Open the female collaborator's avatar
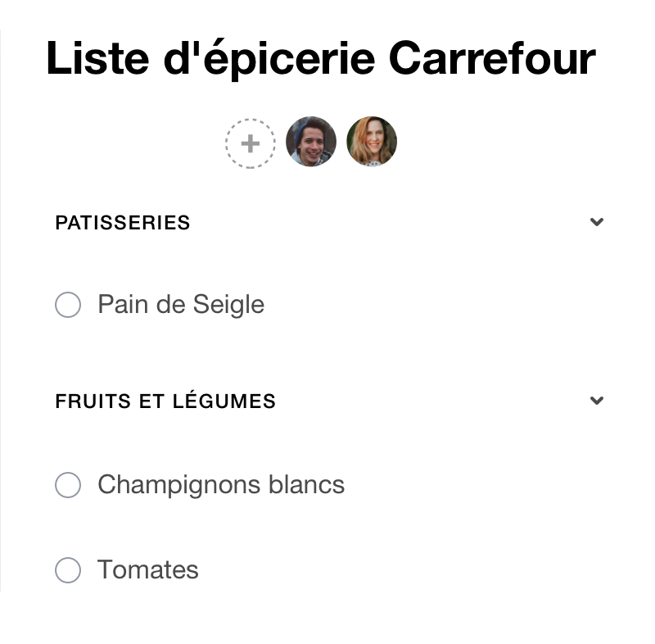Viewport: 655px width, 644px height. tap(372, 141)
